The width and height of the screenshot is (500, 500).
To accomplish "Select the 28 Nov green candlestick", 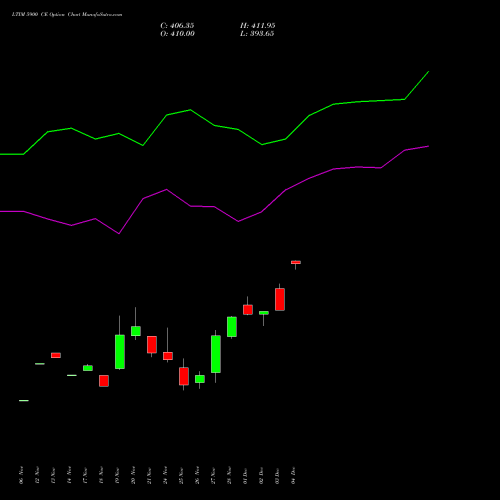I will point(232,327).
